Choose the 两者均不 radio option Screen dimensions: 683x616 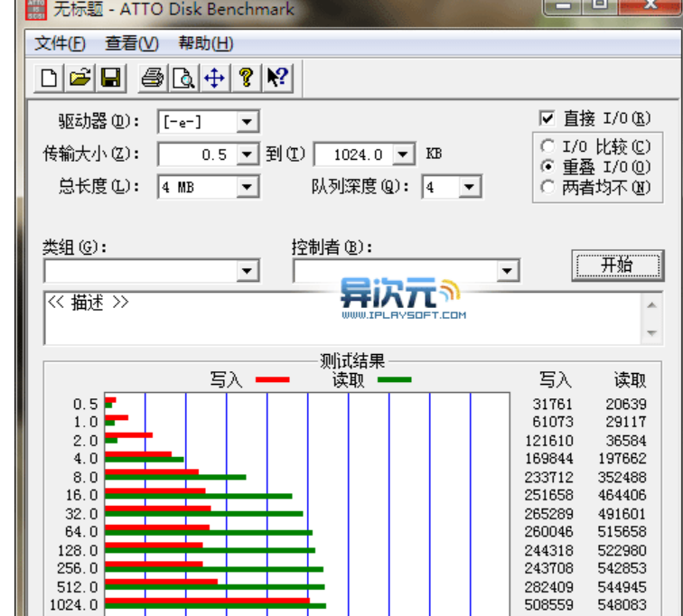547,187
